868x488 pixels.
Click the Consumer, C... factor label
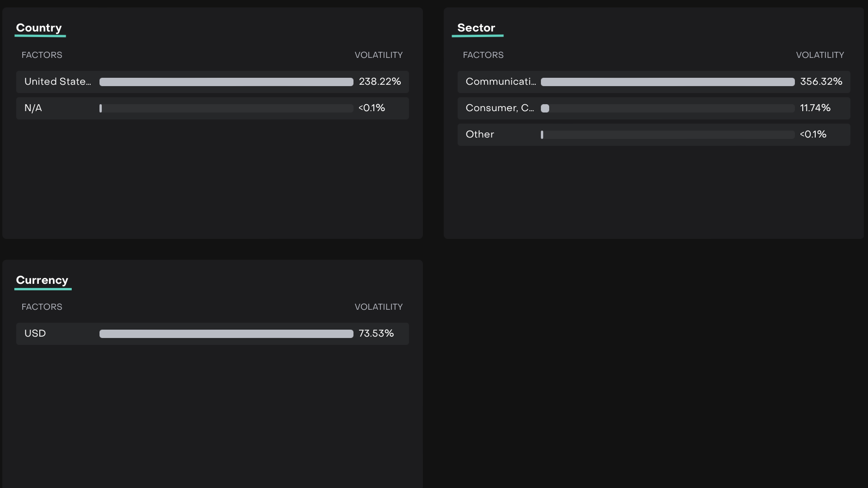[500, 108]
